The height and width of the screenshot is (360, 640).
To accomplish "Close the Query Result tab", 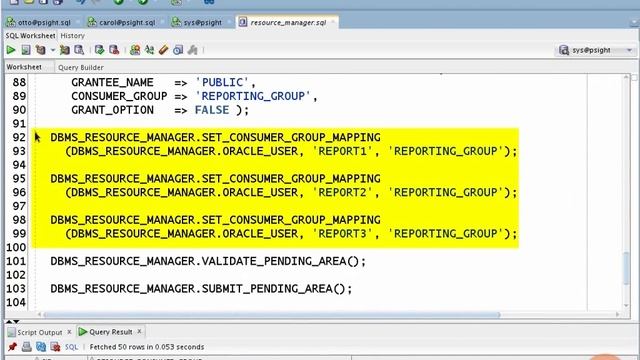I will [x=140, y=331].
